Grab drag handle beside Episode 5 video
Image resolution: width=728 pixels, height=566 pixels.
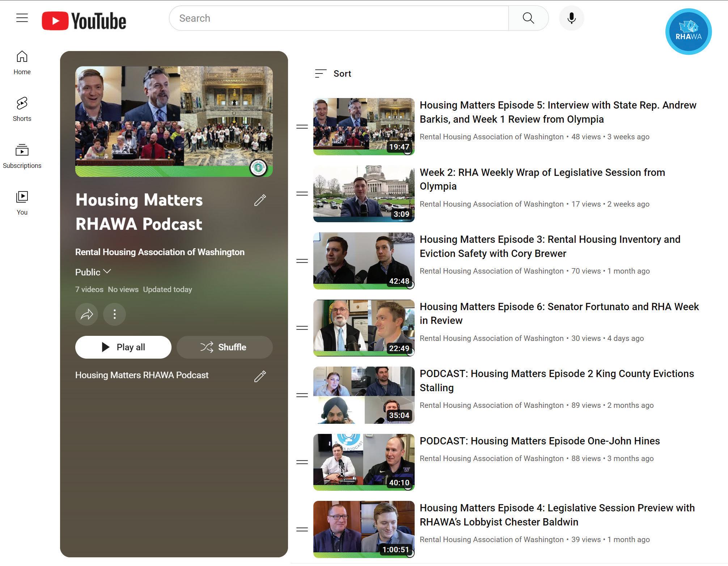point(302,127)
